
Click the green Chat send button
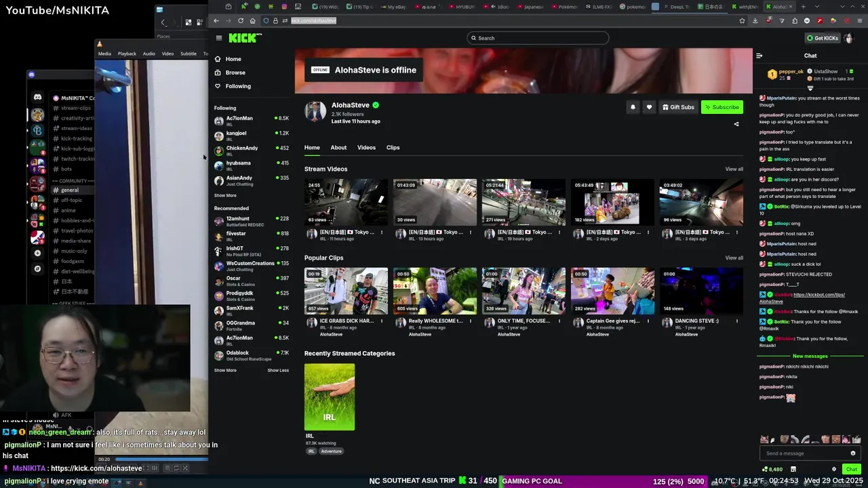click(x=851, y=469)
